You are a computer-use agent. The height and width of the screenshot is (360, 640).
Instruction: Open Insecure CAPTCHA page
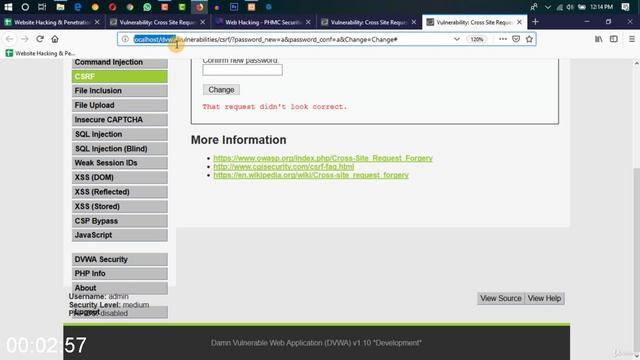120,120
